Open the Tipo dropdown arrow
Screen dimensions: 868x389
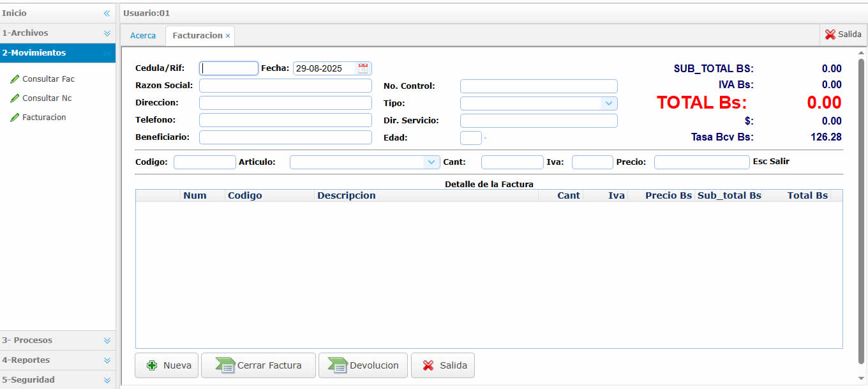click(609, 103)
